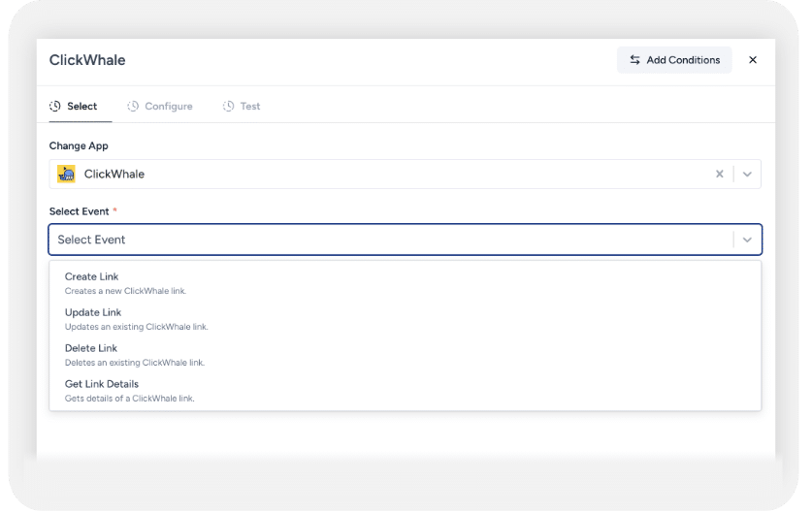
Task: Choose the Update Link event
Action: click(405, 319)
